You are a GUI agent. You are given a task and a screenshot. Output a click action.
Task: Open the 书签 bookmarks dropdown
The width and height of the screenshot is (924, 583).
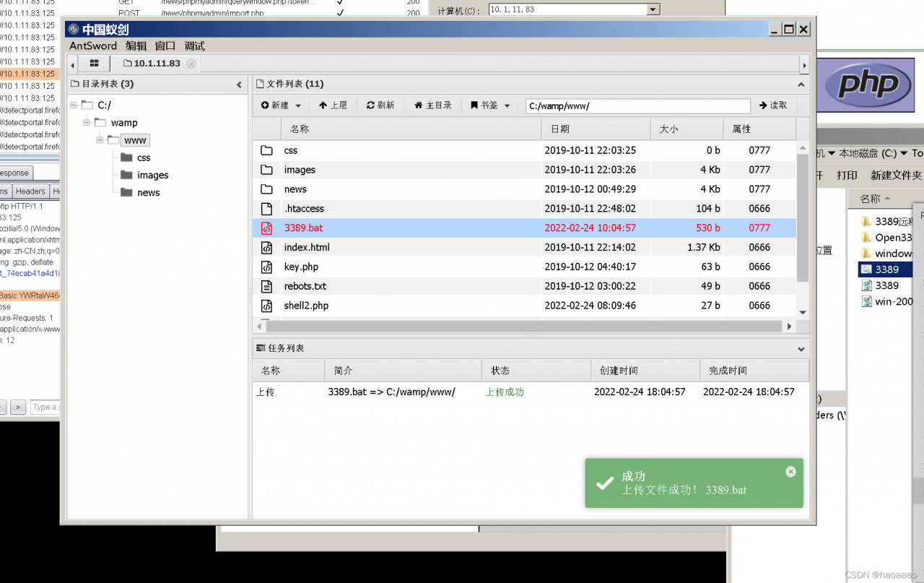tap(491, 105)
